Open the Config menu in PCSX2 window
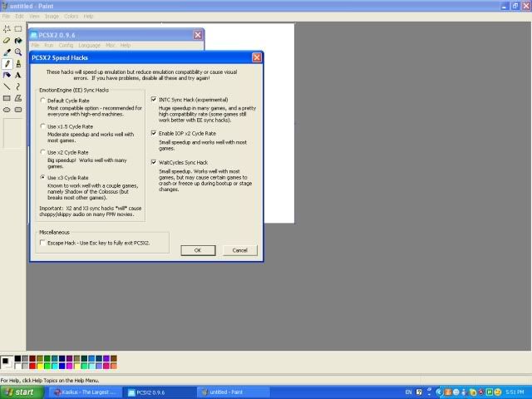This screenshot has width=532, height=399. 66,45
